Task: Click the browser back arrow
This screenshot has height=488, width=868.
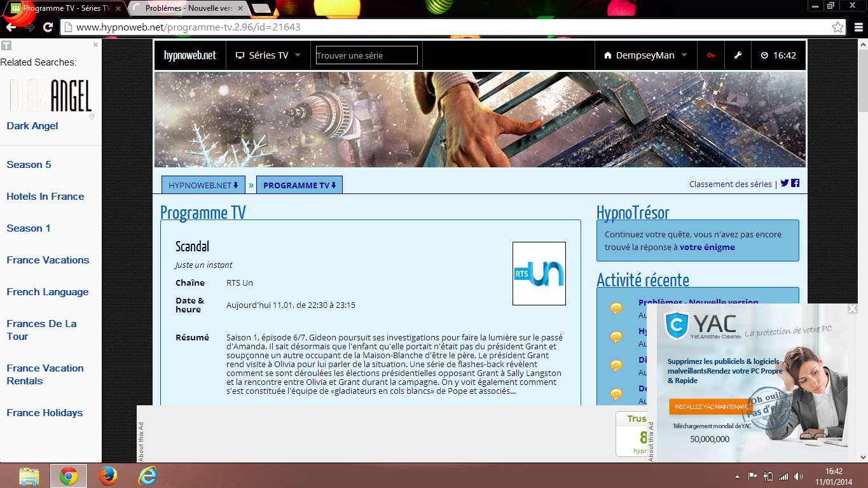Action: pos(11,27)
